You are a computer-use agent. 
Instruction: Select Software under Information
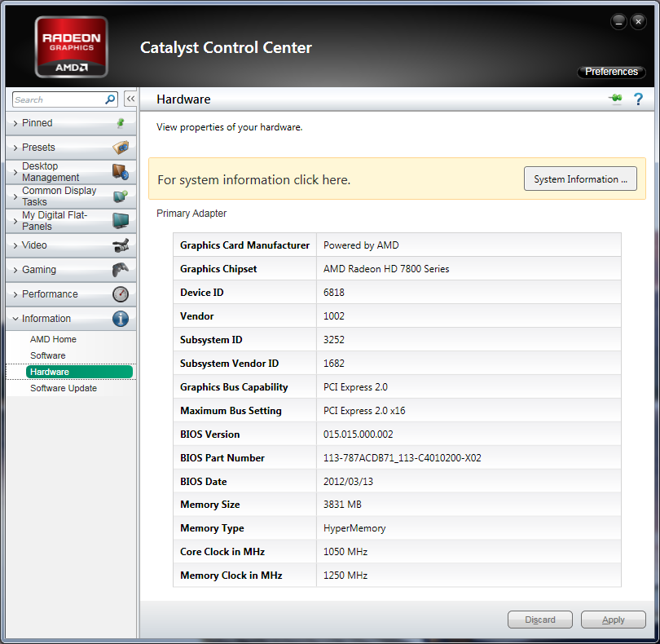47,355
